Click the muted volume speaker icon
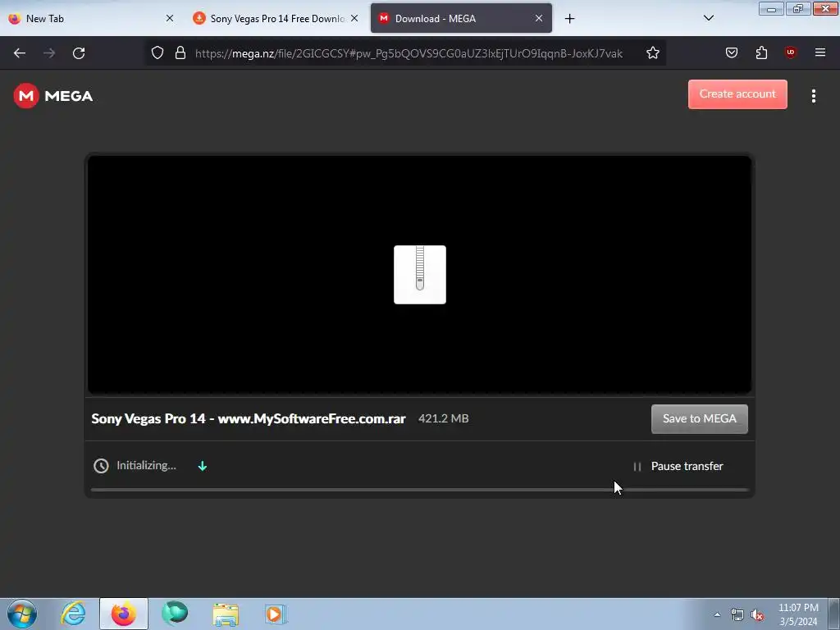 [757, 615]
